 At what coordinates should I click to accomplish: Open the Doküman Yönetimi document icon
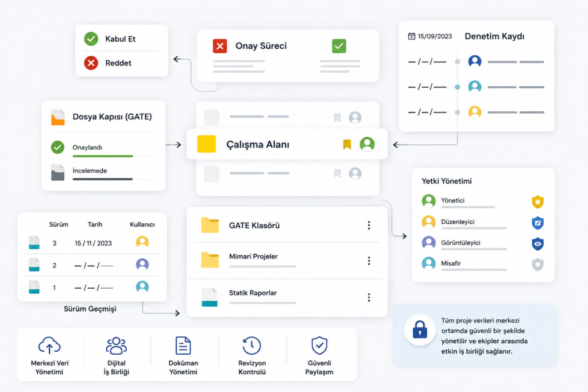tap(183, 346)
